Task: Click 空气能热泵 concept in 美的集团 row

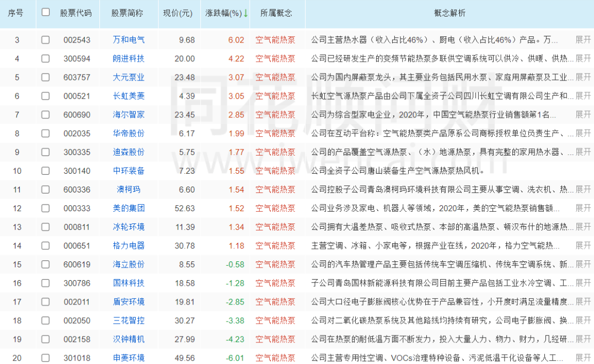Action: point(275,208)
